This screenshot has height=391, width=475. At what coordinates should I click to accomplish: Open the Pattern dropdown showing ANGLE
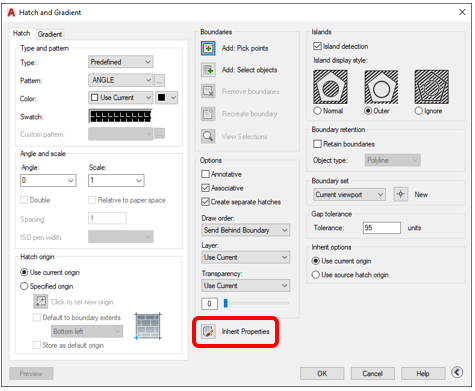(121, 80)
